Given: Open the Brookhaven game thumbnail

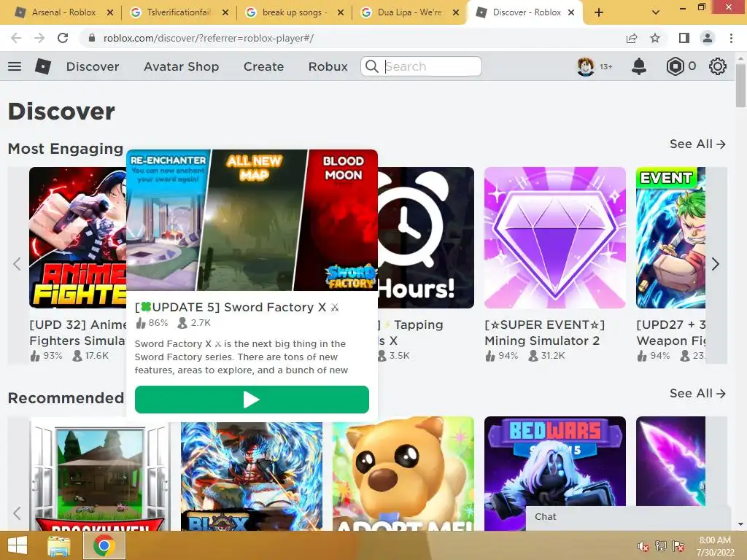Looking at the screenshot, I should click(100, 474).
